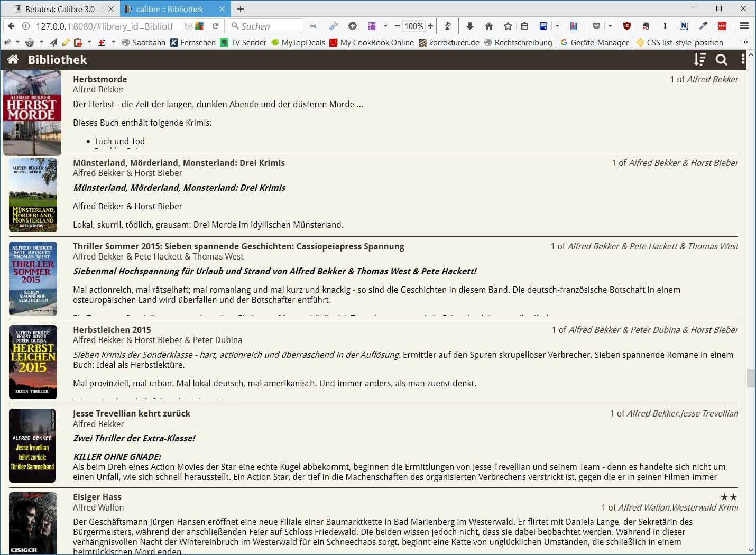This screenshot has width=756, height=555.
Task: Go to calibre home via house icon
Action: click(13, 60)
